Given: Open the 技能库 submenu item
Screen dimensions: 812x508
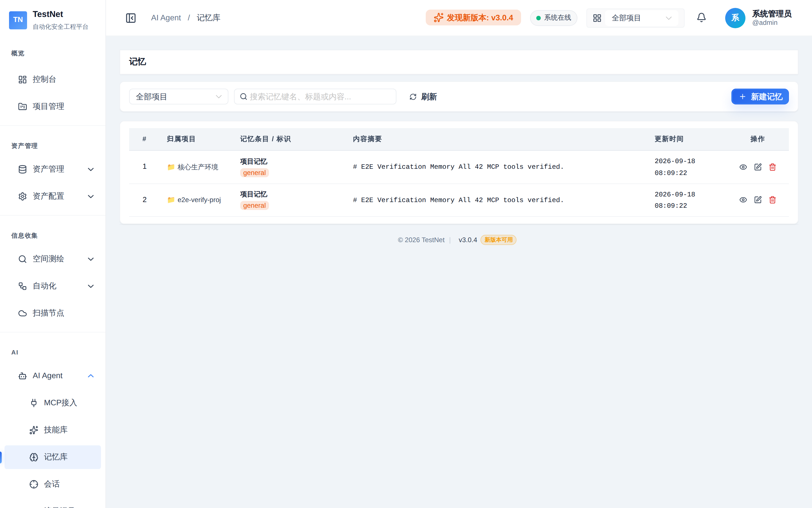Looking at the screenshot, I should (53, 430).
